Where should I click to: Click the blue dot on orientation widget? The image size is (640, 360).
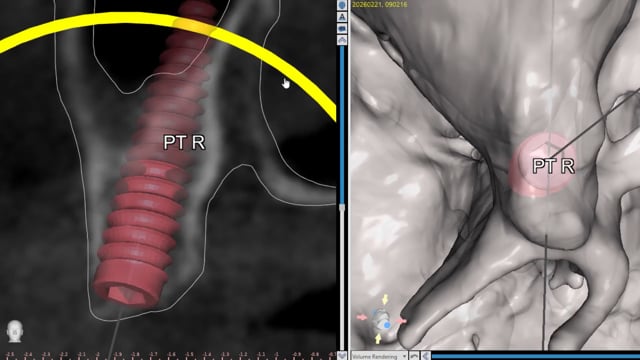pos(387,325)
